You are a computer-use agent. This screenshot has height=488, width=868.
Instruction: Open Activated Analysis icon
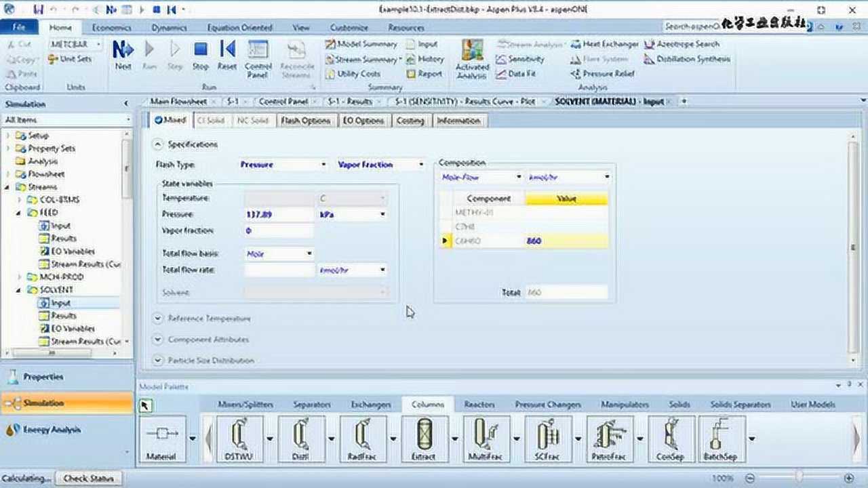click(x=472, y=53)
